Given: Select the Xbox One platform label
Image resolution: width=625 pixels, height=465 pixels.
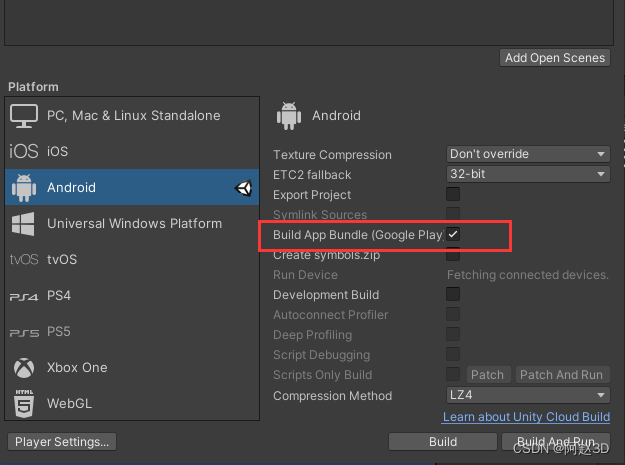Looking at the screenshot, I should click(x=77, y=367).
